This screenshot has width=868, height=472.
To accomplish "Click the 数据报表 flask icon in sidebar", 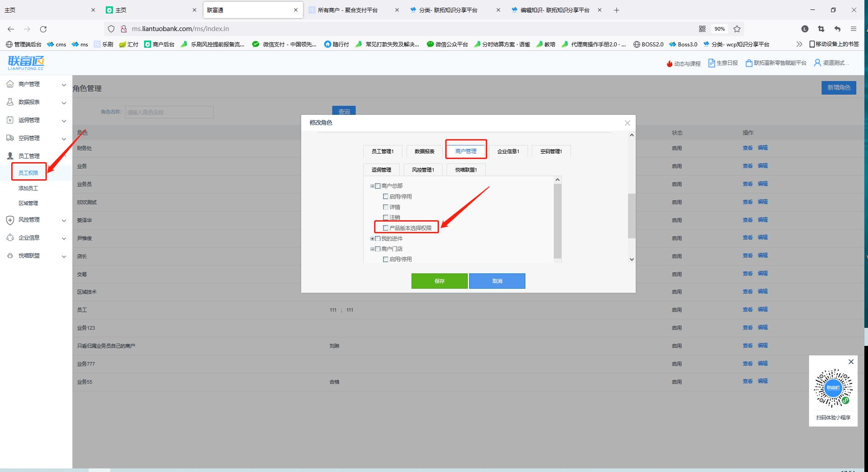I will coord(10,102).
